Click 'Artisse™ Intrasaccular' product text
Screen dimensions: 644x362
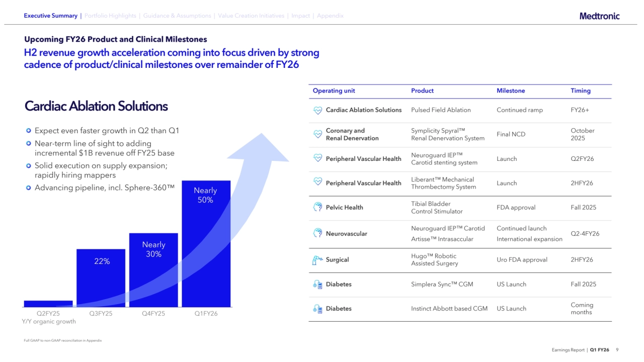pyautogui.click(x=442, y=239)
